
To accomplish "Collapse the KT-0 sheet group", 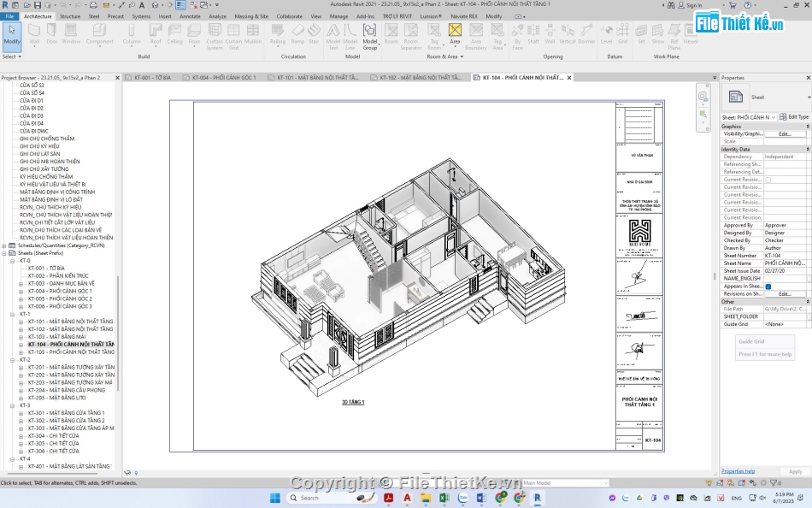I will click(13, 261).
